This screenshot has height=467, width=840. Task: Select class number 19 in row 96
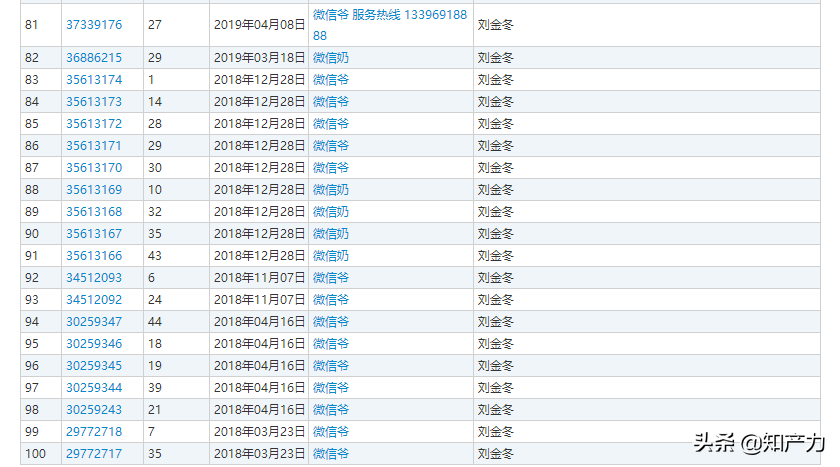coord(155,365)
